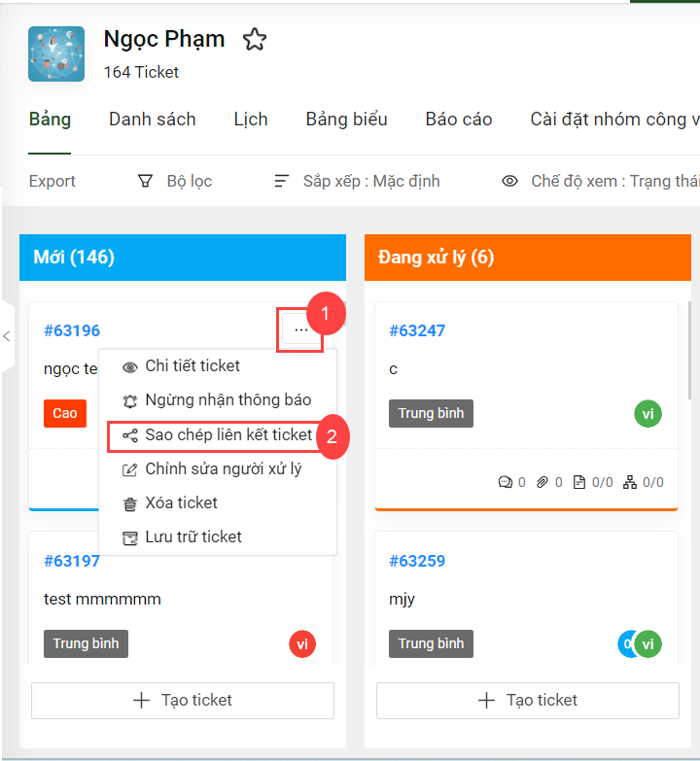This screenshot has width=700, height=761.
Task: Click Tạo ticket under the Mới column
Action: (x=183, y=701)
